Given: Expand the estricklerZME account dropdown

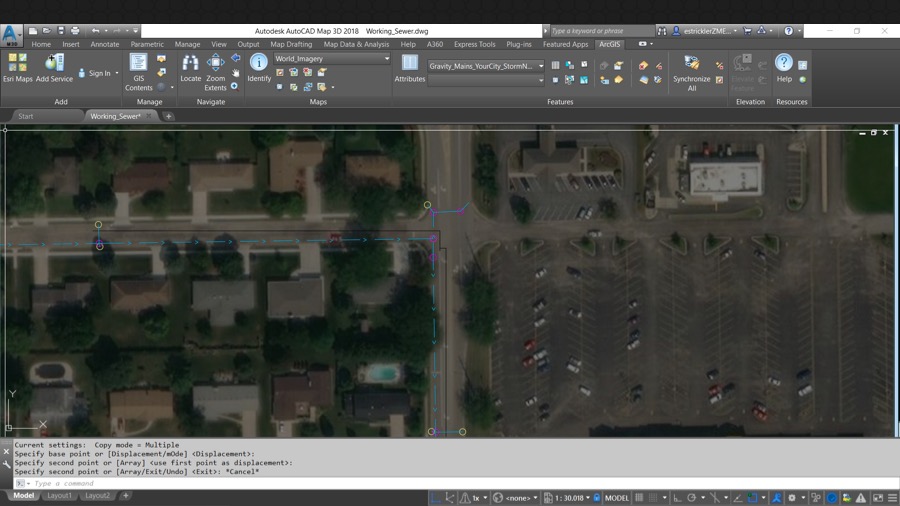Looking at the screenshot, I should [x=735, y=31].
